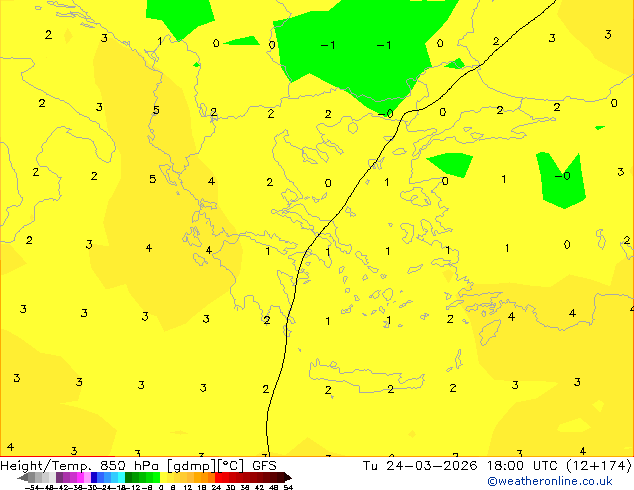Click the green patch at the right map edge

(x=560, y=182)
